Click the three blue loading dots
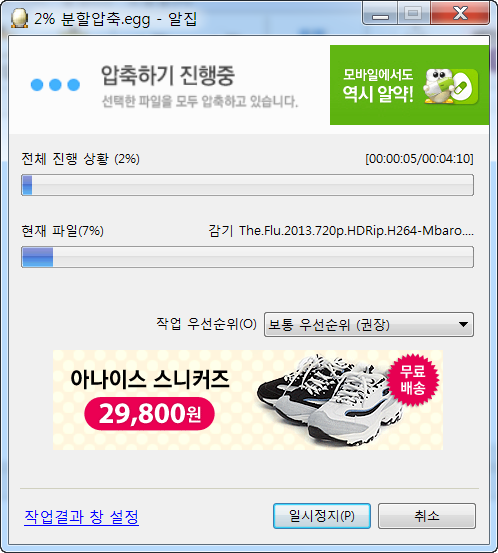 pos(55,85)
